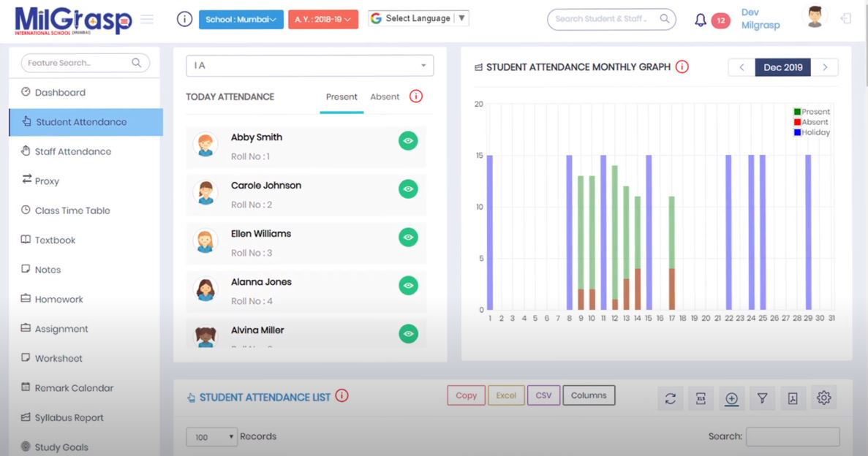
Task: Click the hamburger menu icon beside logo
Action: (x=147, y=20)
